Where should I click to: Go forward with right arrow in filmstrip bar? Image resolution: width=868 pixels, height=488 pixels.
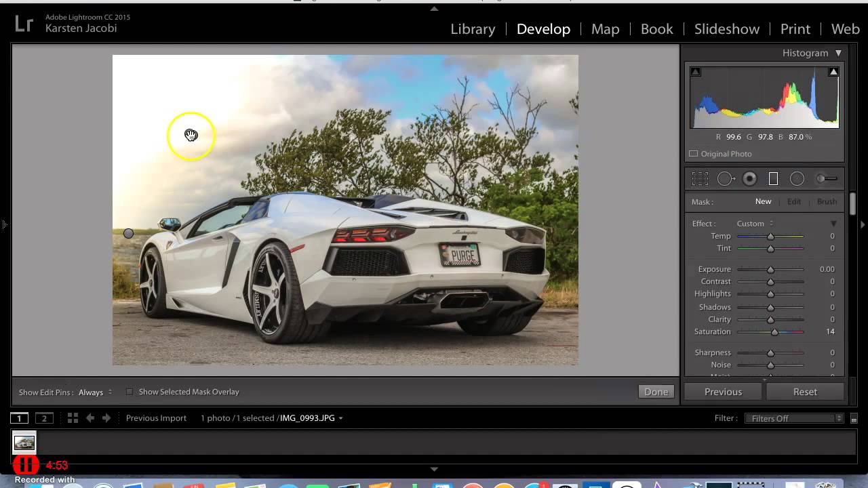click(106, 418)
